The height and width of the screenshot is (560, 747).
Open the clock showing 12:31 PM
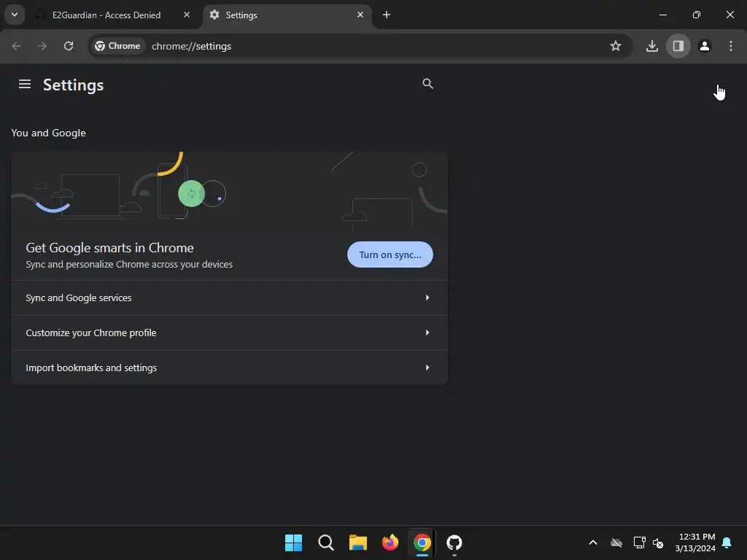(695, 542)
